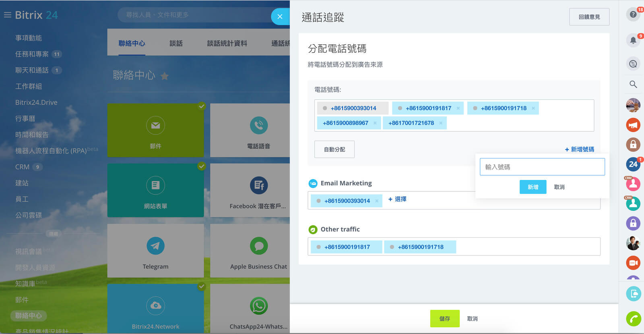Open the blue 24 notifications icon
The height and width of the screenshot is (334, 644).
[x=633, y=164]
